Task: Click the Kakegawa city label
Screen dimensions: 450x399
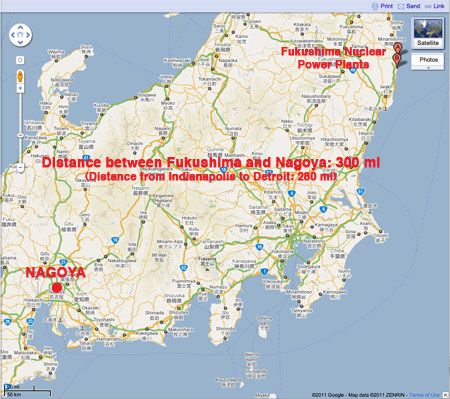Action: pyautogui.click(x=147, y=335)
